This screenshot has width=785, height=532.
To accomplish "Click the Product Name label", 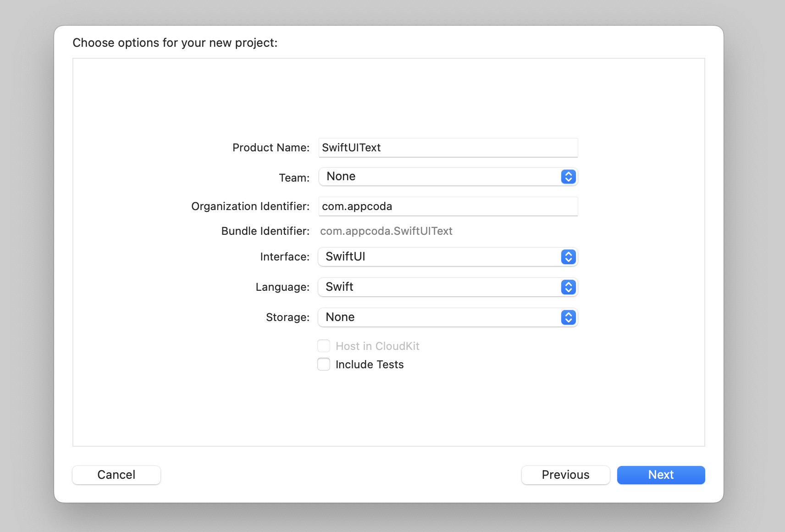I will [271, 148].
